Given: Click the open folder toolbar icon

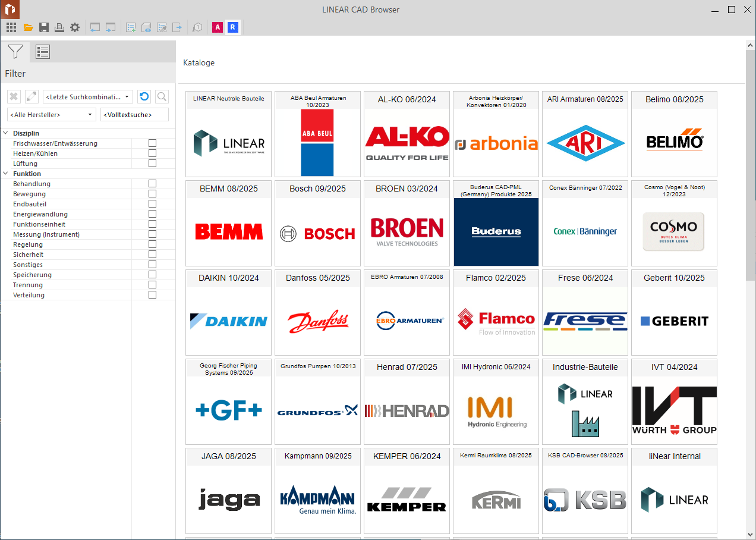Looking at the screenshot, I should click(28, 27).
